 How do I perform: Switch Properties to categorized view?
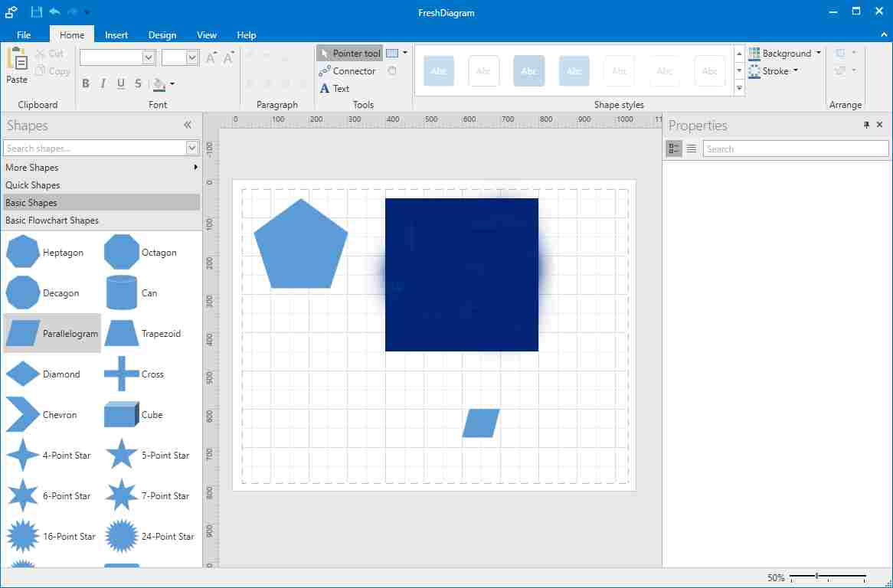click(674, 149)
